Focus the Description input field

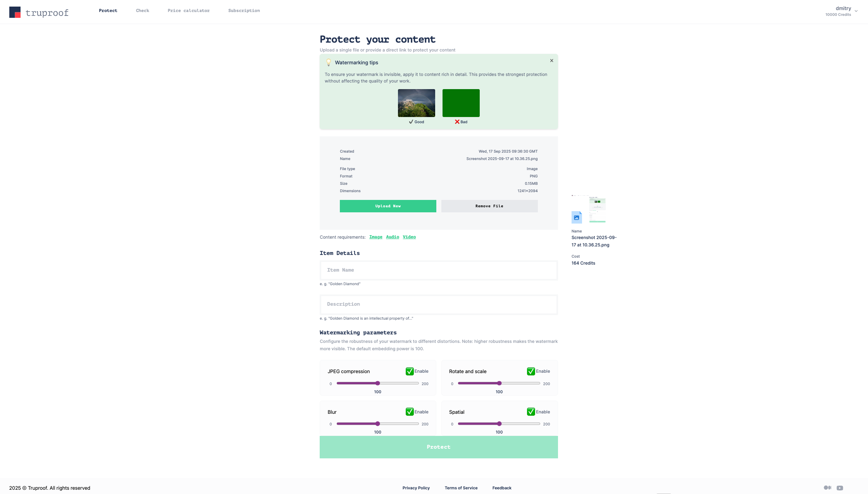439,305
